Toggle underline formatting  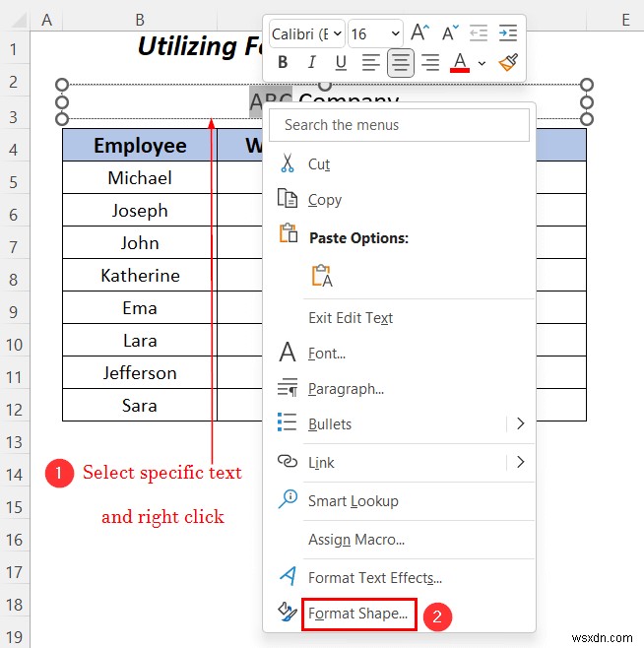pyautogui.click(x=341, y=62)
